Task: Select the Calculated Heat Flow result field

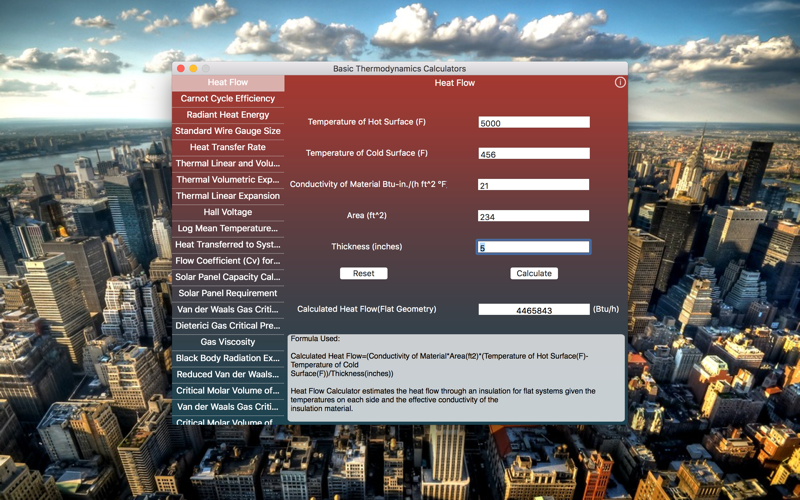Action: [534, 309]
